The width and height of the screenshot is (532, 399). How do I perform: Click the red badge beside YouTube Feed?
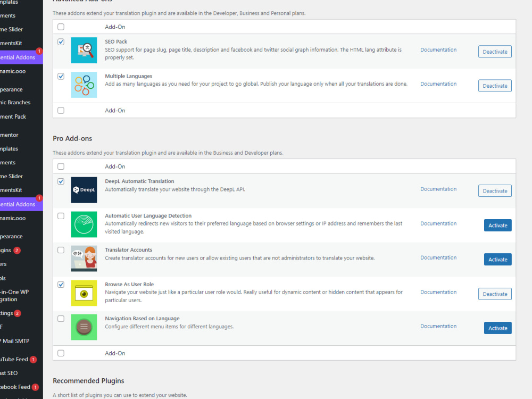point(33,359)
